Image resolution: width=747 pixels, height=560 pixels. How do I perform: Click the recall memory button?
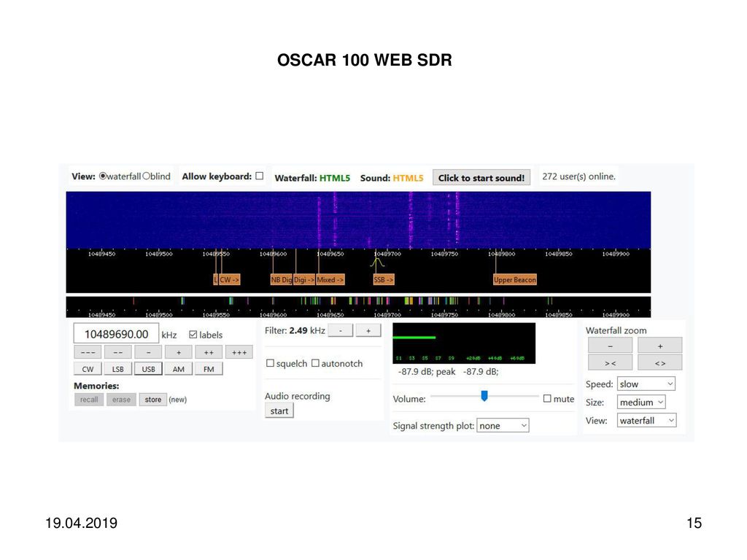89,400
